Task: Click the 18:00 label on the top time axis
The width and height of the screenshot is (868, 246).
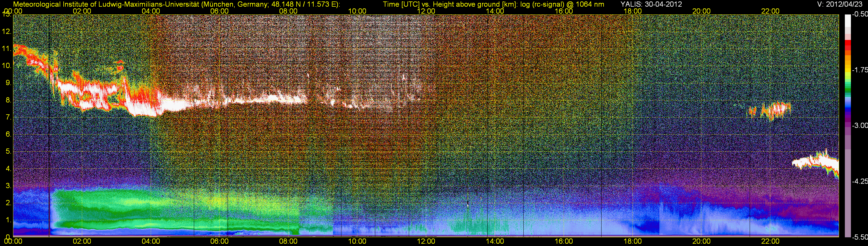Action: coord(632,11)
